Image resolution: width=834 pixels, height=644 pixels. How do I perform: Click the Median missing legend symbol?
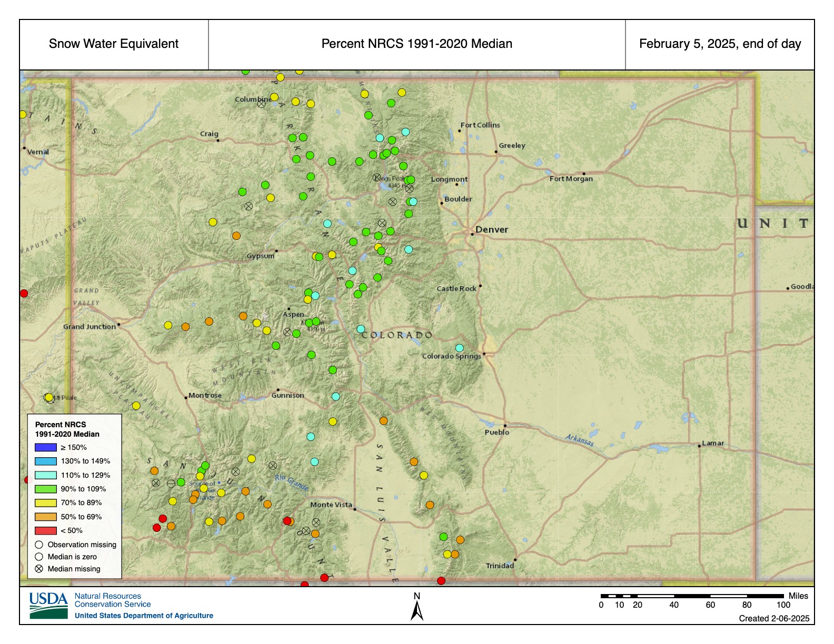[39, 569]
